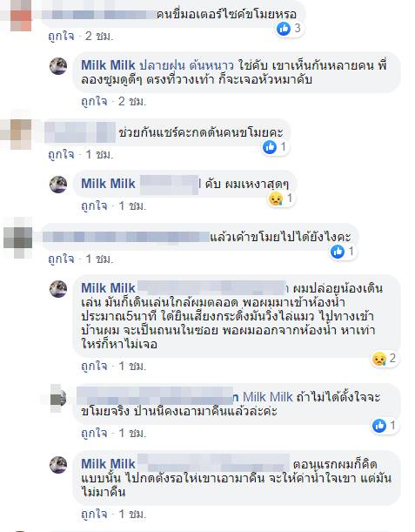Open Milk Milk avatar on first reply
415x532 pixels.
(58, 66)
